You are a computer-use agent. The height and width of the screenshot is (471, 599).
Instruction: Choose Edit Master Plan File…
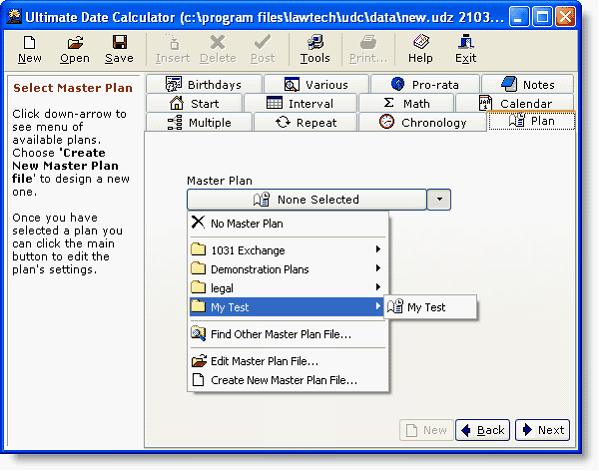[289, 361]
